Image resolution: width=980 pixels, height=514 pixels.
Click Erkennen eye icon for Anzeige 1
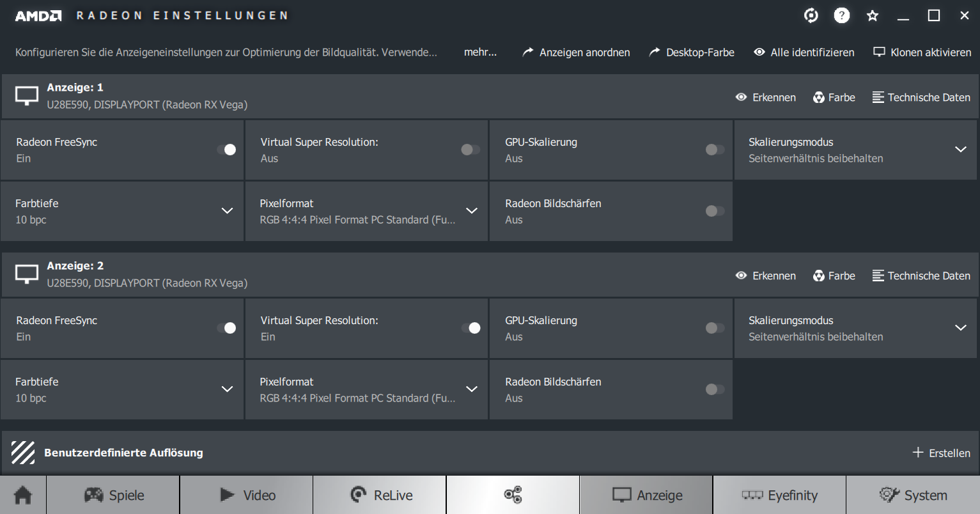742,97
